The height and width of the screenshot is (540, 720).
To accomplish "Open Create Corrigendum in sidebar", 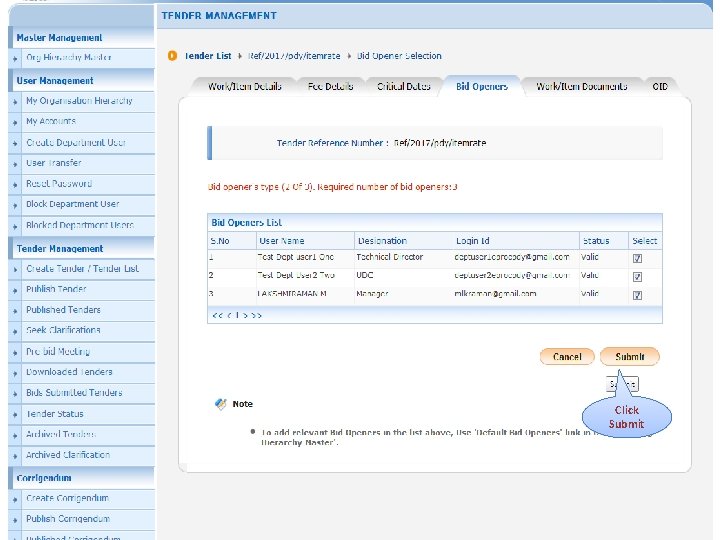I will click(67, 498).
